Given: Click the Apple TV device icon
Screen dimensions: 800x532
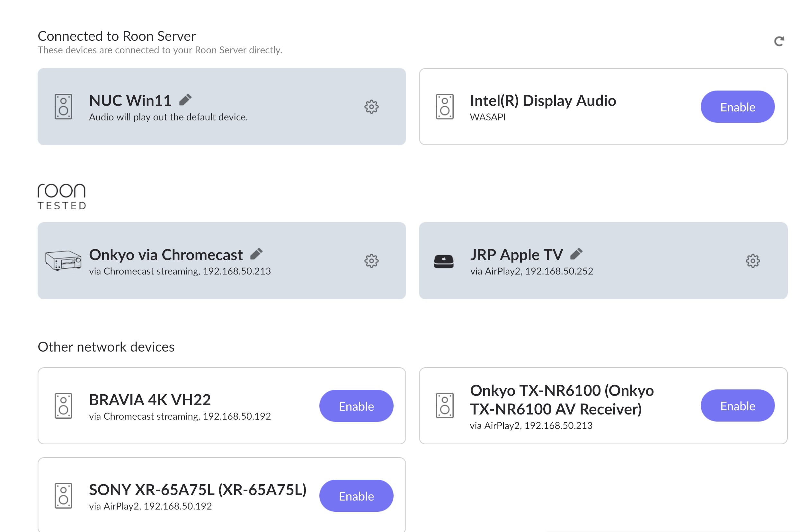Looking at the screenshot, I should point(444,261).
